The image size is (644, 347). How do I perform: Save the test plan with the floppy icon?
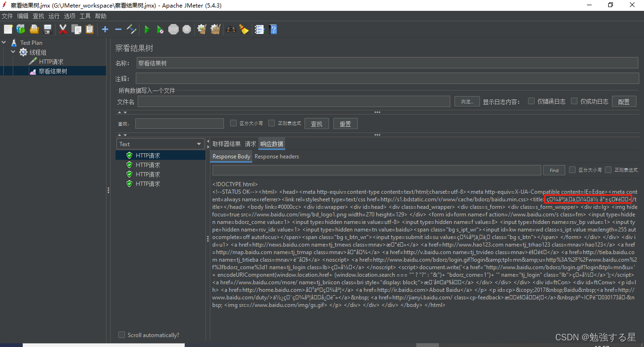coord(47,29)
